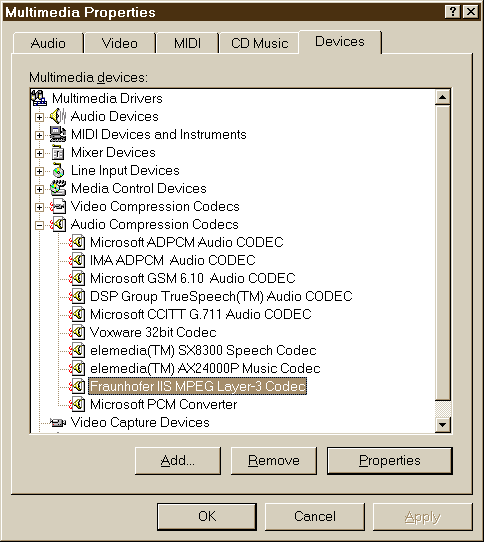484x542 pixels.
Task: Click the Video Capture Devices camera icon
Action: click(58, 422)
